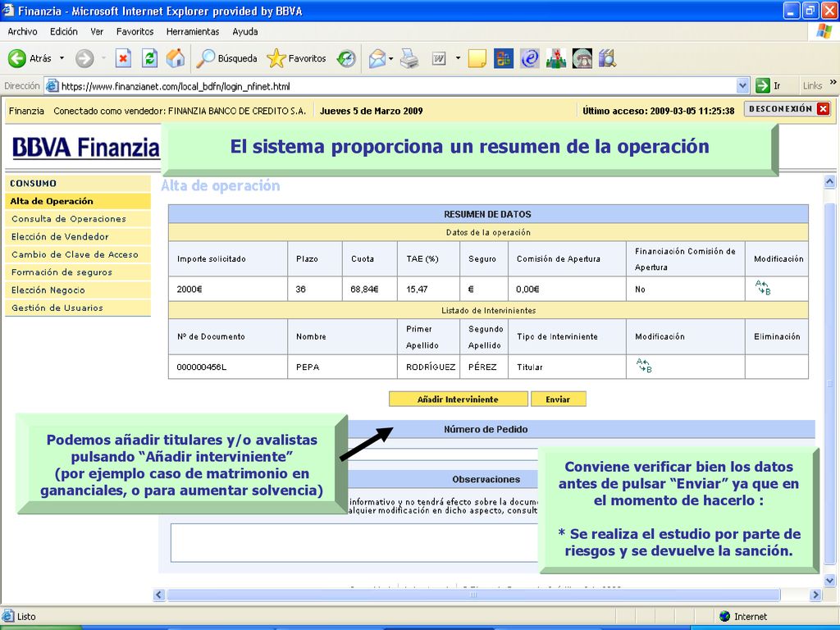Click the 'Listo' status bar text
This screenshot has height=630, width=840.
[26, 617]
